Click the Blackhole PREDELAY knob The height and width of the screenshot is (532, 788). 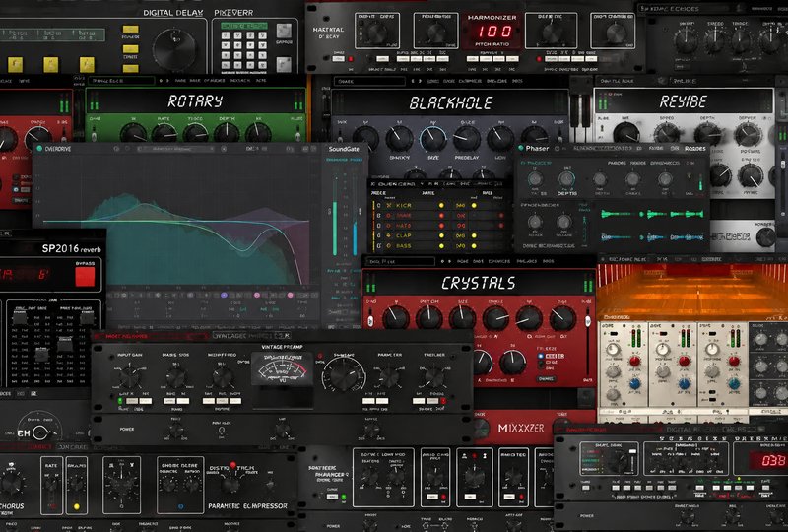click(467, 139)
